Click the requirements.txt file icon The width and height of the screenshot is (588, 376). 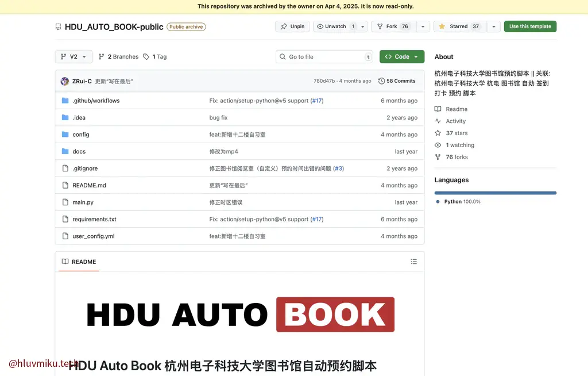[x=65, y=219]
